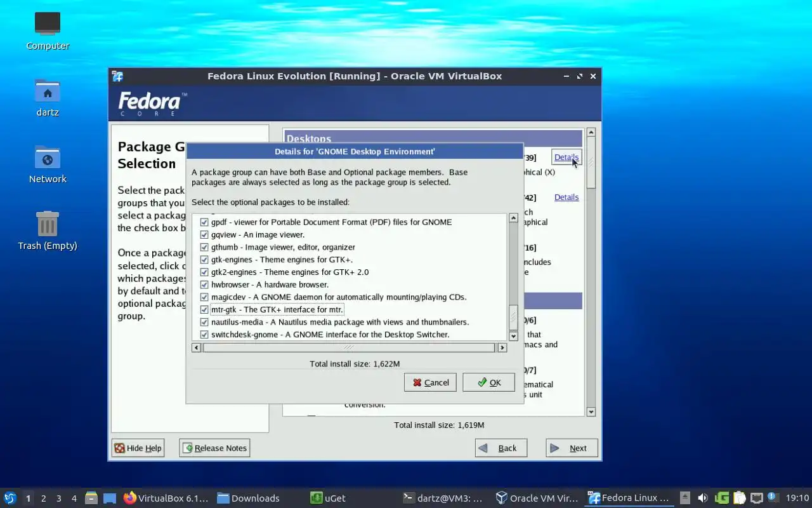Viewport: 812px width, 508px height.
Task: Click package list vertical scrollbar thumb
Action: point(514,317)
